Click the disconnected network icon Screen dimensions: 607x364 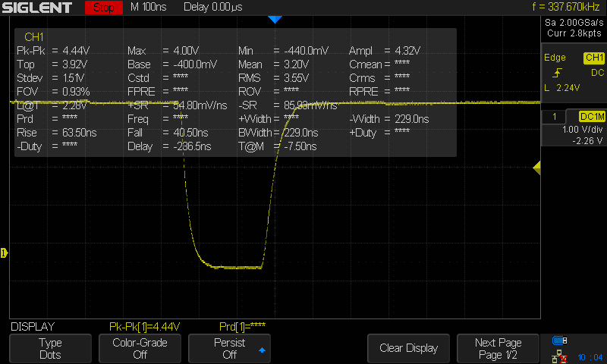tap(561, 356)
